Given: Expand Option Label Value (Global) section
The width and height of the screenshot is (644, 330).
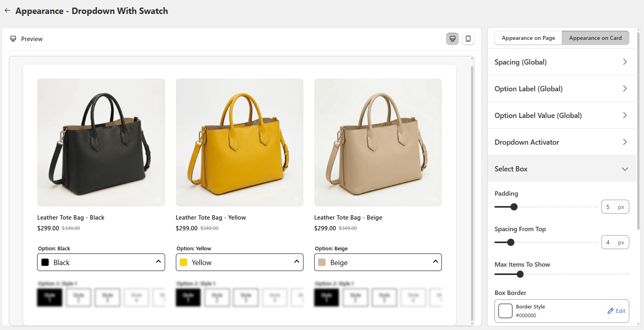Looking at the screenshot, I should click(562, 116).
